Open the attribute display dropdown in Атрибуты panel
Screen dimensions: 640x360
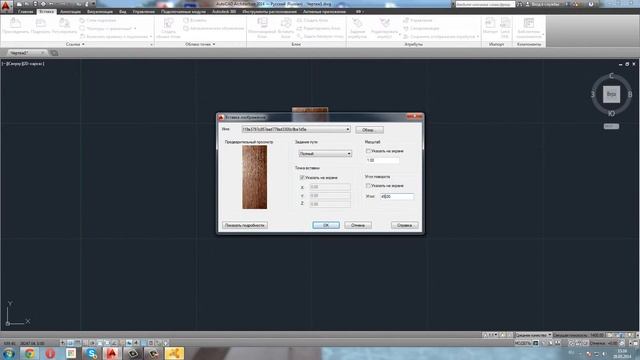point(478,36)
